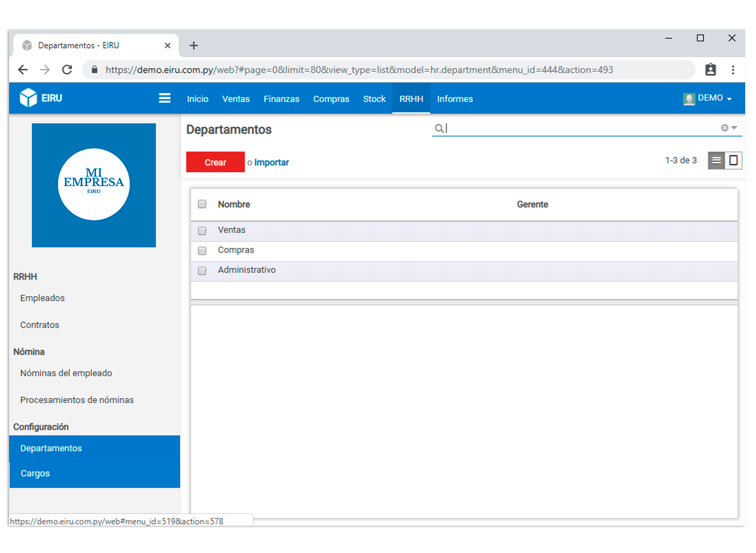
Task: Toggle the hamburger menu icon
Action: [165, 98]
